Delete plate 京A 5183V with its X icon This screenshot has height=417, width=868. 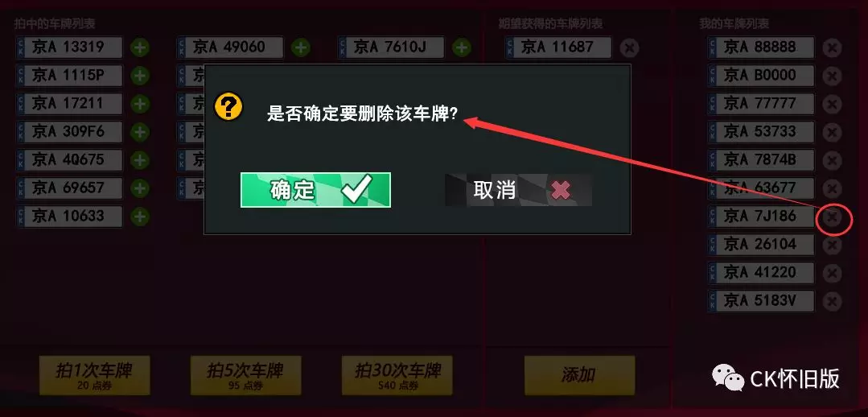coord(832,301)
